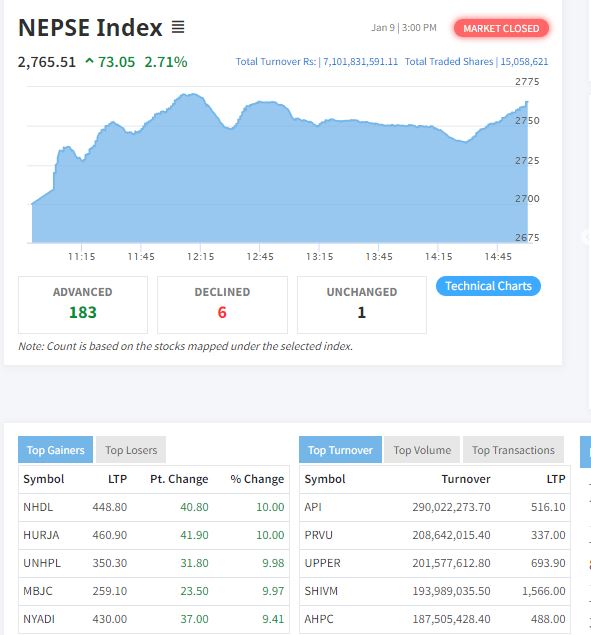This screenshot has height=635, width=591.
Task: Click the point change 73.05
Action: [x=116, y=62]
